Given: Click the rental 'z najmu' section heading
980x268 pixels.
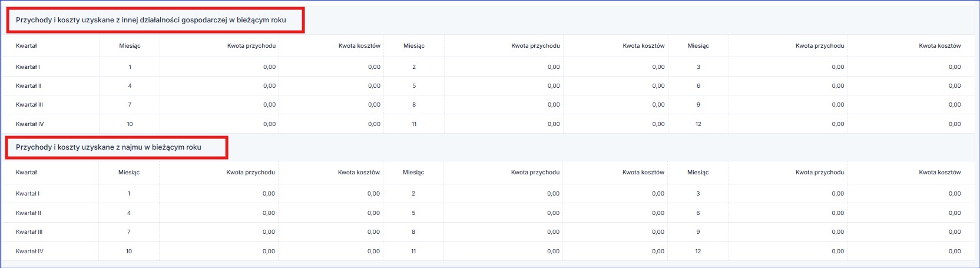Looking at the screenshot, I should coord(108,147).
